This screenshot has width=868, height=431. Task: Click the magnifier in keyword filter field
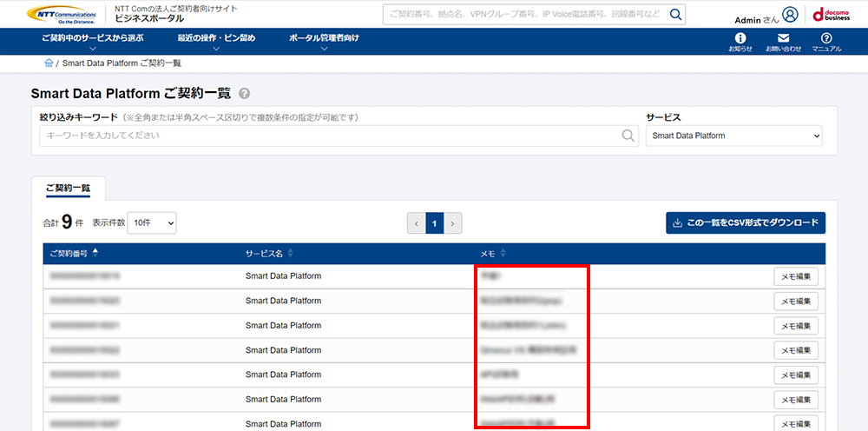(628, 136)
